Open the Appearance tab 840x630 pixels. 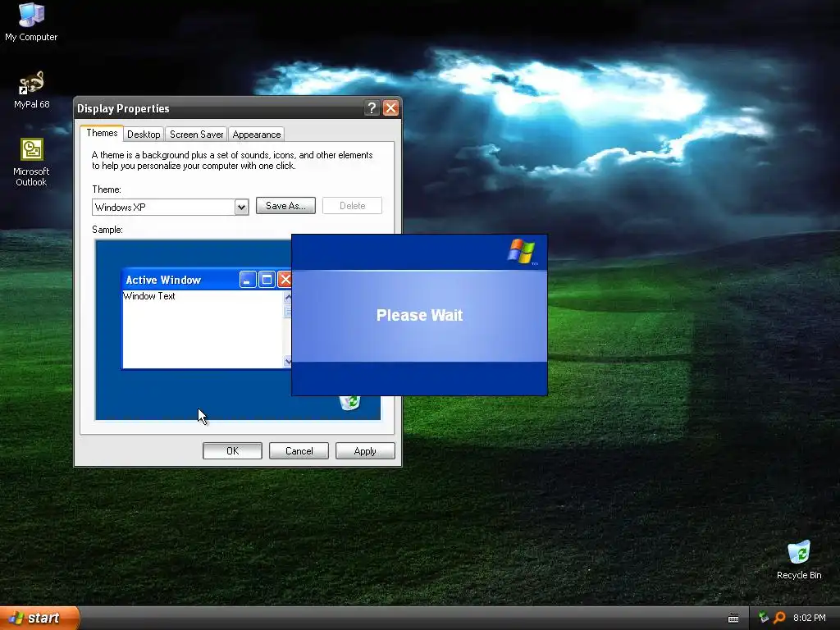pos(257,135)
